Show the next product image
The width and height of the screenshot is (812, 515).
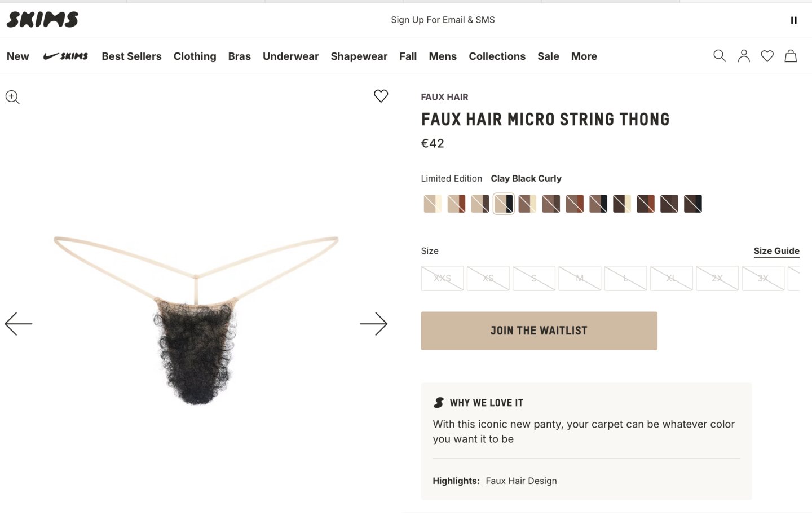point(373,324)
